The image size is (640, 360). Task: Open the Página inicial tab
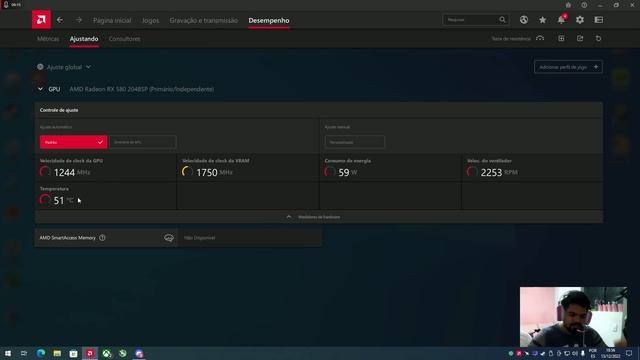click(112, 20)
